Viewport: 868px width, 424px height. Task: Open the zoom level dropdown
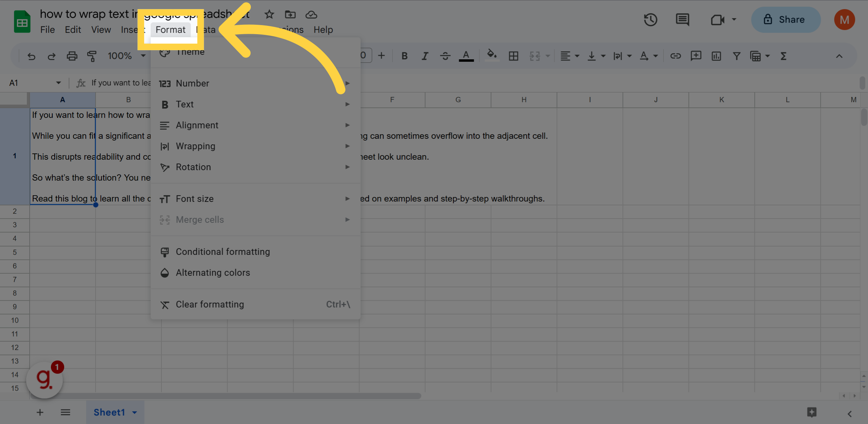(126, 56)
